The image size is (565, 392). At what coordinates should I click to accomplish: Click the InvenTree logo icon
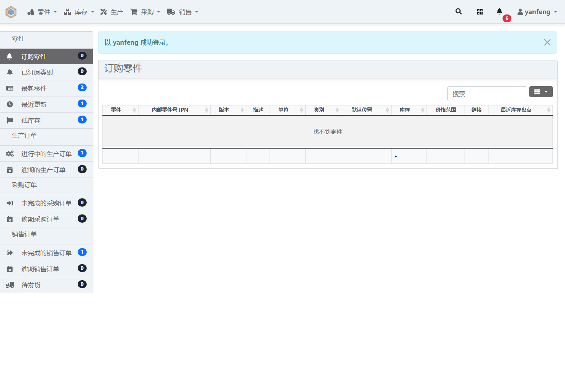[x=11, y=12]
